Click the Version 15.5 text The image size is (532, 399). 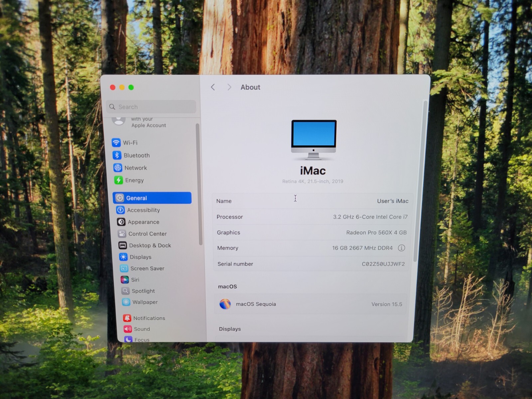point(387,304)
